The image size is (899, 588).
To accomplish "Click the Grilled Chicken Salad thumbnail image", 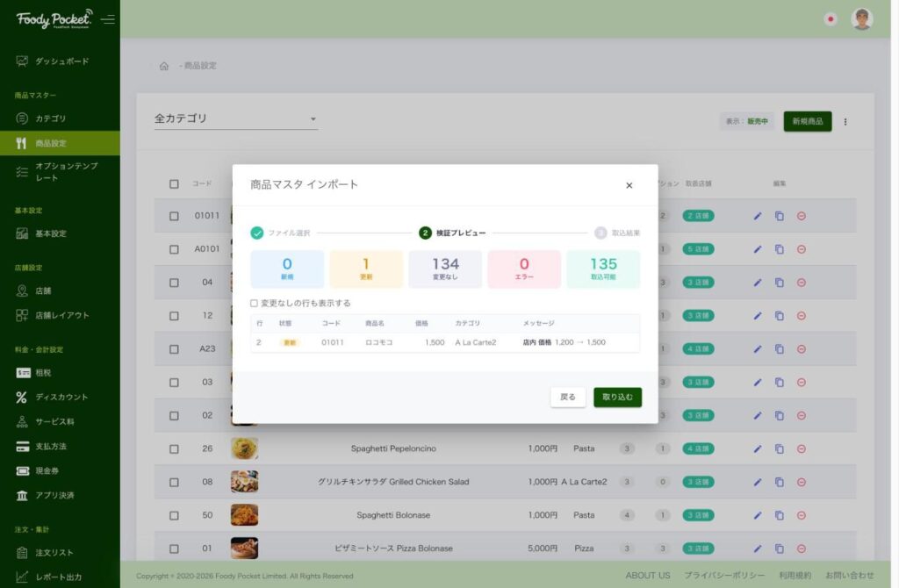I will click(244, 482).
